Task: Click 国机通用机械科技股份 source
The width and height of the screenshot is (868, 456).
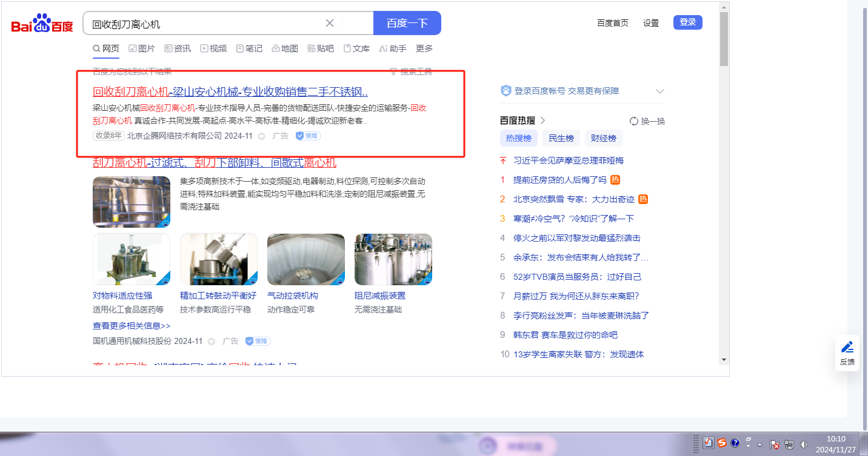Action: [132, 341]
